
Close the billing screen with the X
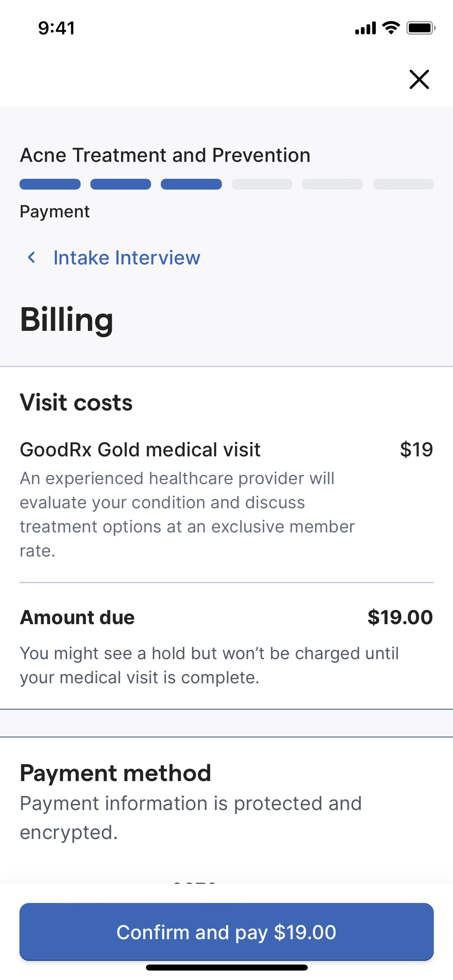pyautogui.click(x=419, y=79)
